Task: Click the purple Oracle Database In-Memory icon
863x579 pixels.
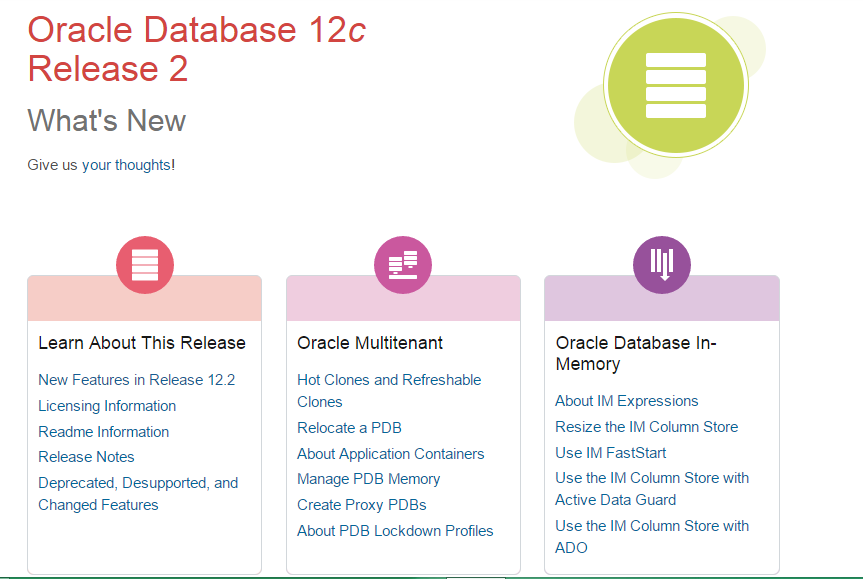Action: click(x=662, y=265)
